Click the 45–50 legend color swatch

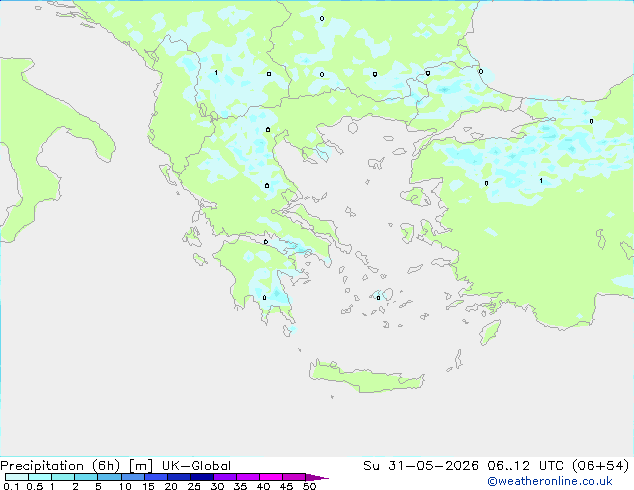(x=294, y=477)
